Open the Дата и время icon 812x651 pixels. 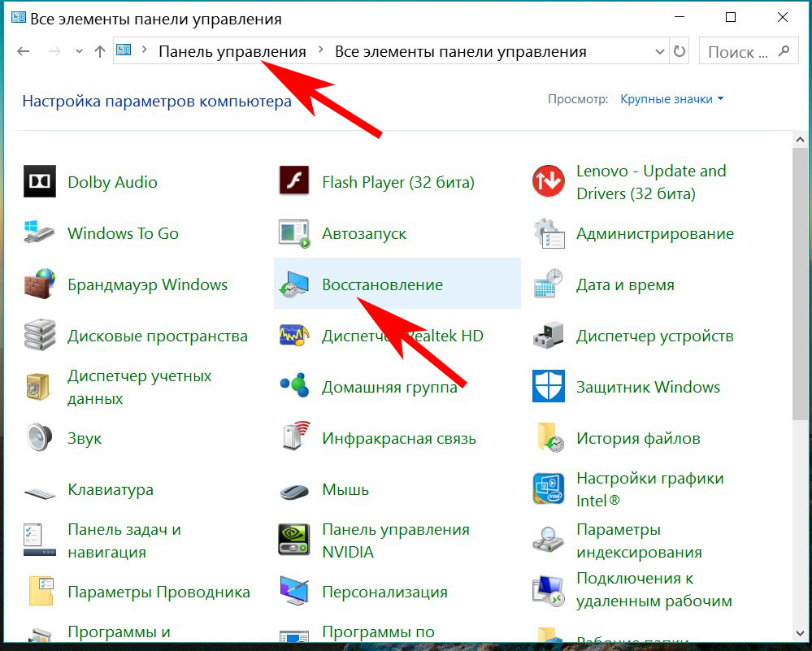(549, 284)
